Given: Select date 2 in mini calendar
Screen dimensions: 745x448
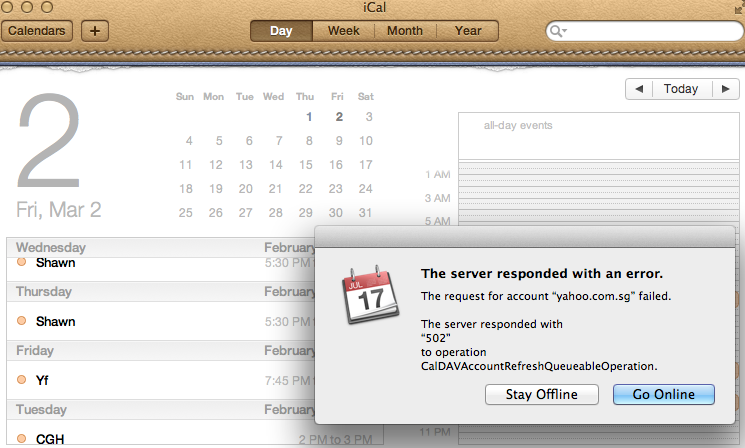Looking at the screenshot, I should [x=339, y=117].
